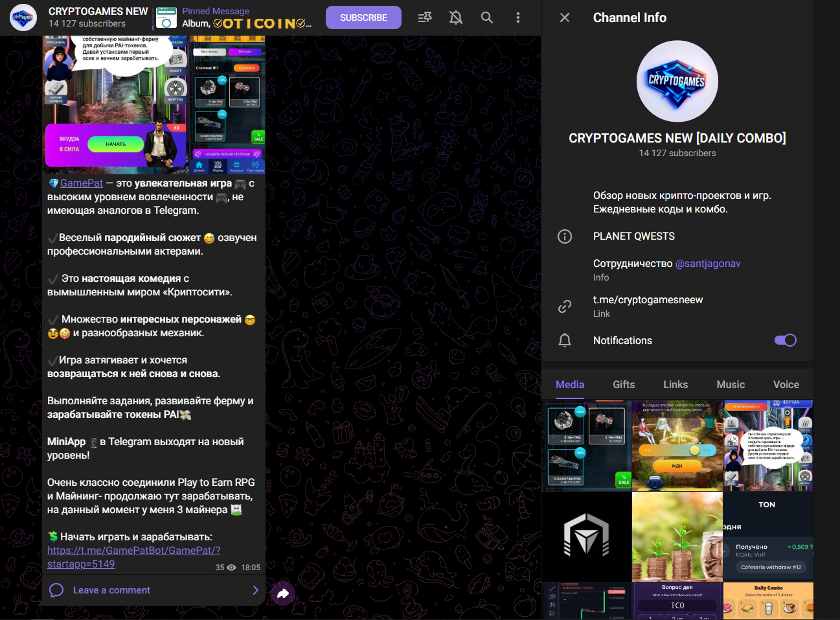Viewport: 840px width, 620px height.
Task: Forward the post with the share arrow
Action: (x=283, y=593)
